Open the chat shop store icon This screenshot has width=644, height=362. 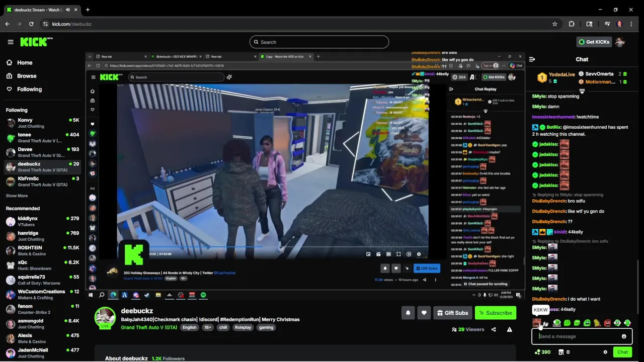click(x=561, y=352)
